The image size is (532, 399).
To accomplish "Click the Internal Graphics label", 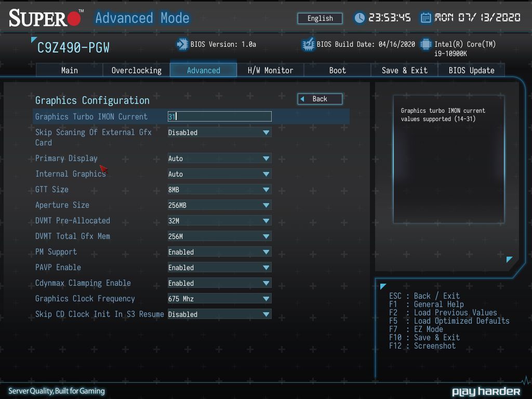I will click(x=71, y=174).
